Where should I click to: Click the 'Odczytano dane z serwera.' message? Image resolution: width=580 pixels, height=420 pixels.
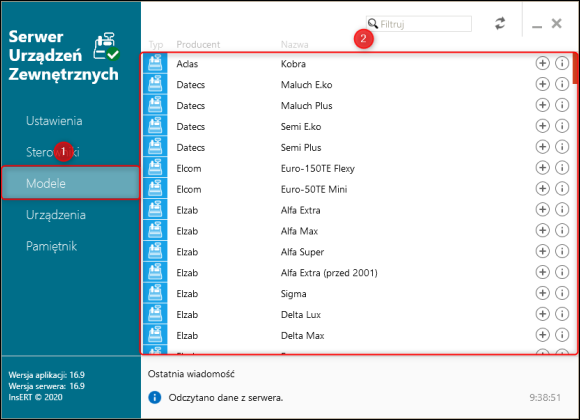pyautogui.click(x=226, y=397)
